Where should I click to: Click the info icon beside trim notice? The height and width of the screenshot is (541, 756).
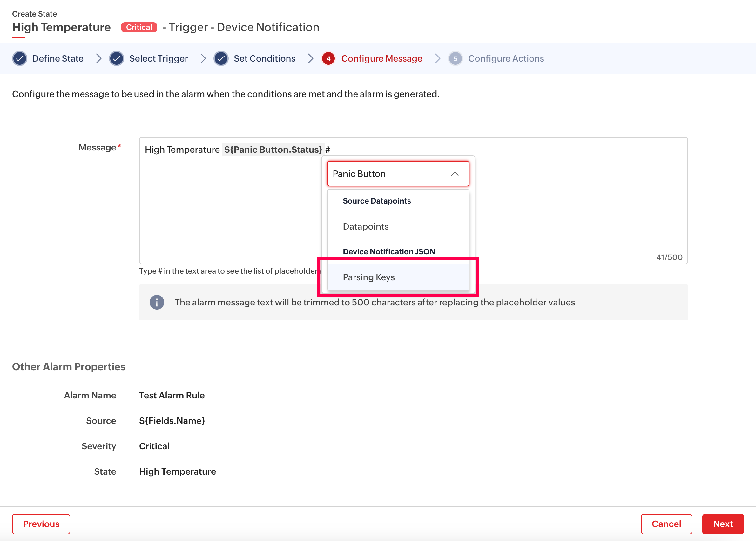157,302
